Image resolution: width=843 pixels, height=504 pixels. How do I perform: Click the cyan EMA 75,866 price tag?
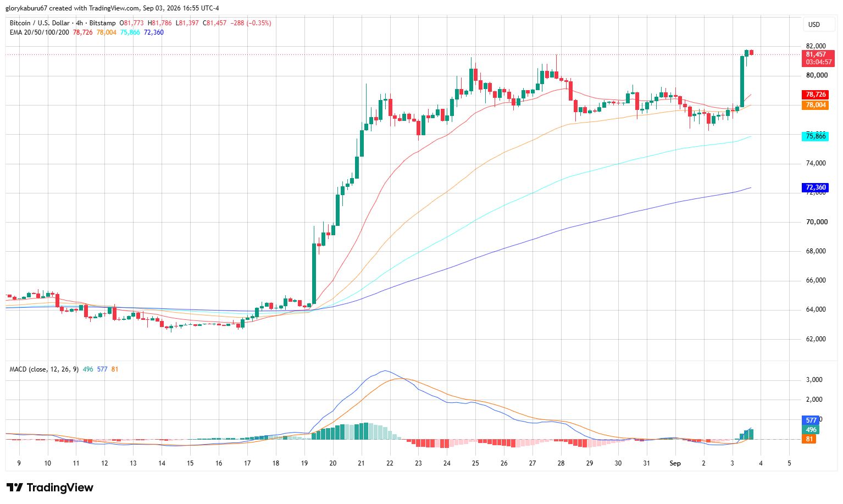pyautogui.click(x=816, y=136)
